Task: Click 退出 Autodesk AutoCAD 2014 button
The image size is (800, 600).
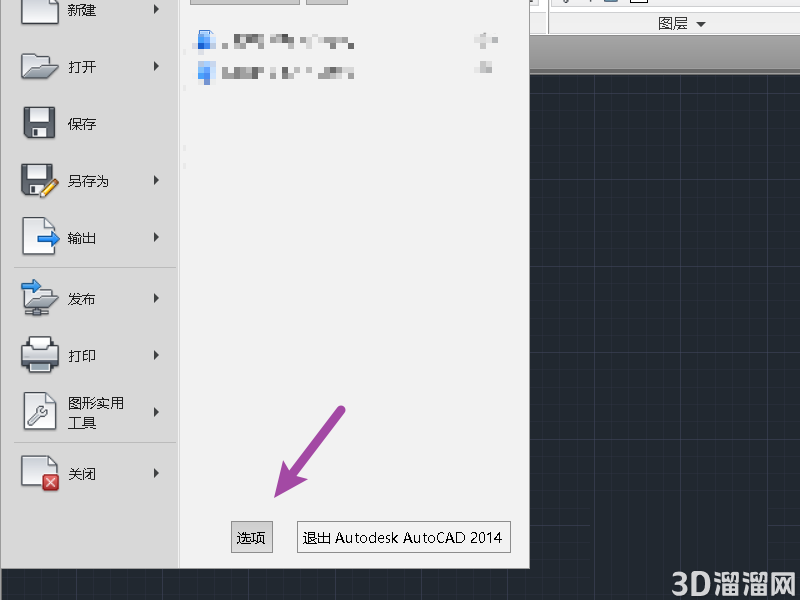Action: pyautogui.click(x=404, y=537)
